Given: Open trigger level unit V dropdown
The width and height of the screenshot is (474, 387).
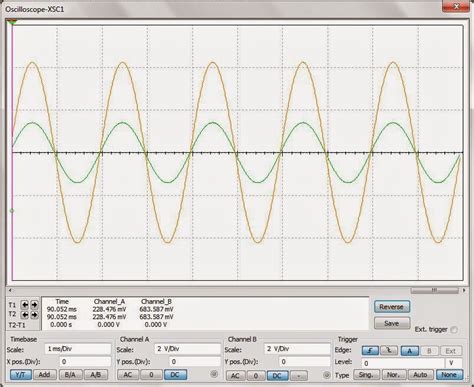Looking at the screenshot, I should [454, 363].
